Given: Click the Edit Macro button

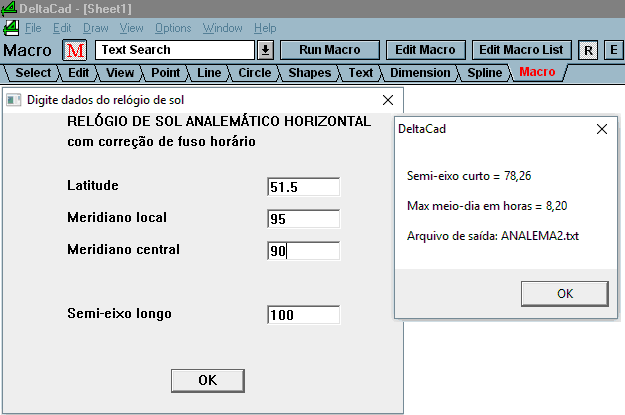Looking at the screenshot, I should click(425, 50).
